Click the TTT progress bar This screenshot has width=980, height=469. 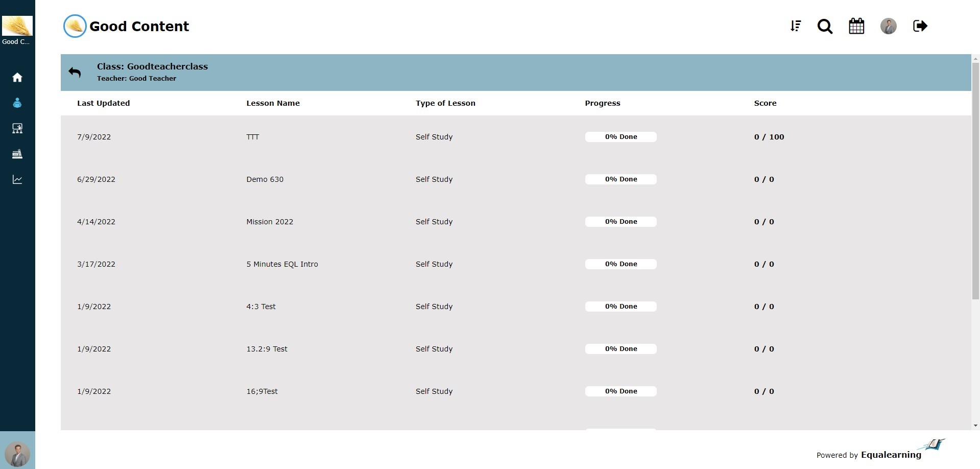[621, 137]
